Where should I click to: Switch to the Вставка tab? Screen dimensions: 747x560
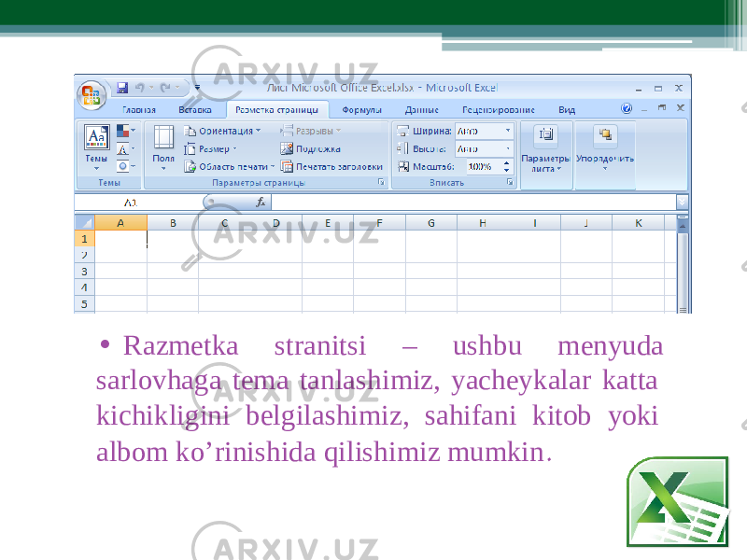(x=195, y=110)
